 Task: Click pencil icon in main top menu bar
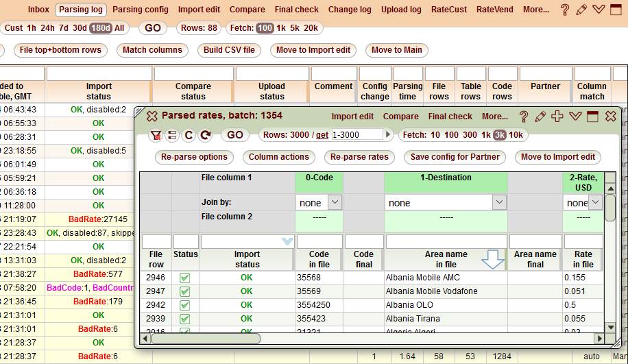pos(581,10)
